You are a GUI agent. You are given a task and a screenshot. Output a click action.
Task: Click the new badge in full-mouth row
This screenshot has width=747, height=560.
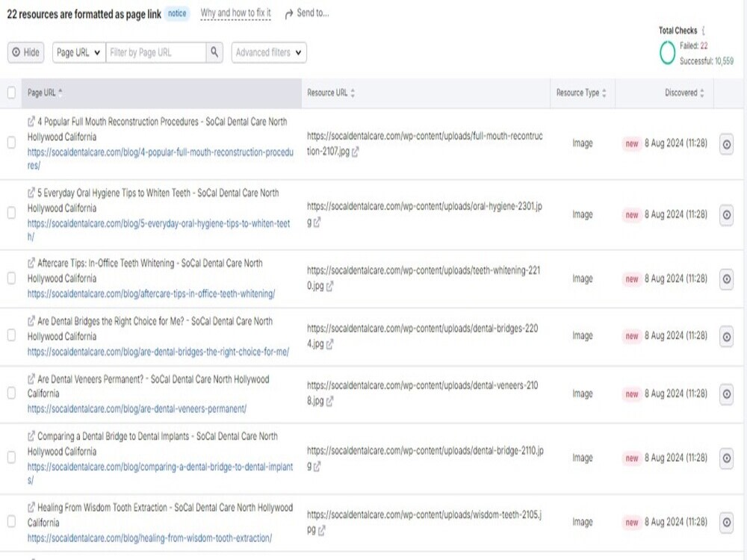pos(632,144)
